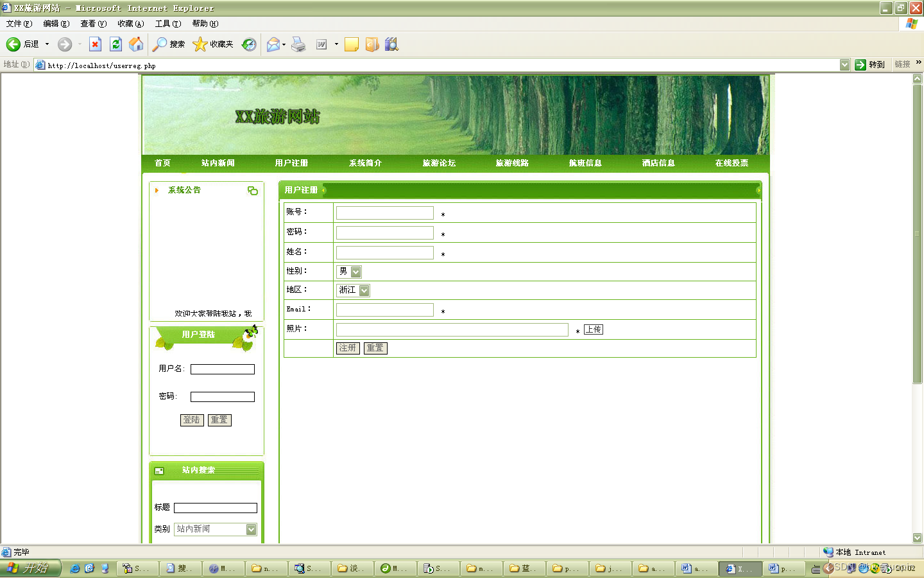924x578 pixels.
Task: Open the 文件(F) menu
Action: 19,24
